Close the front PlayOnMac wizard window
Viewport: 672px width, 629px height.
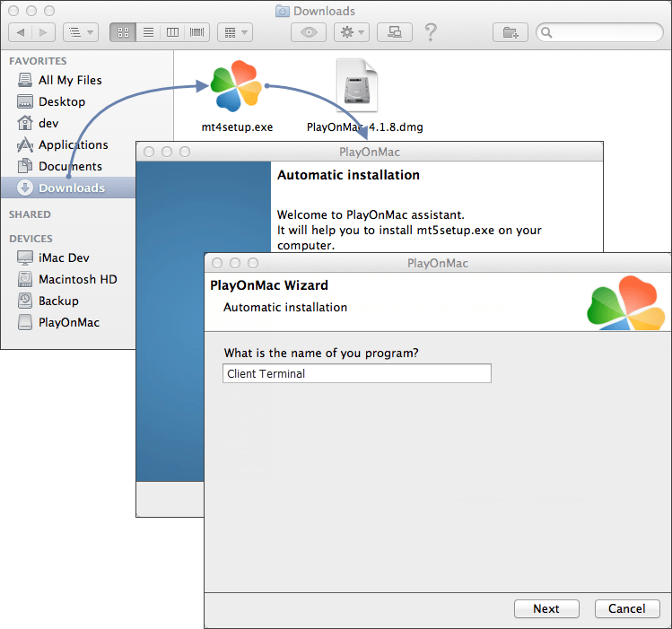pos(217,263)
